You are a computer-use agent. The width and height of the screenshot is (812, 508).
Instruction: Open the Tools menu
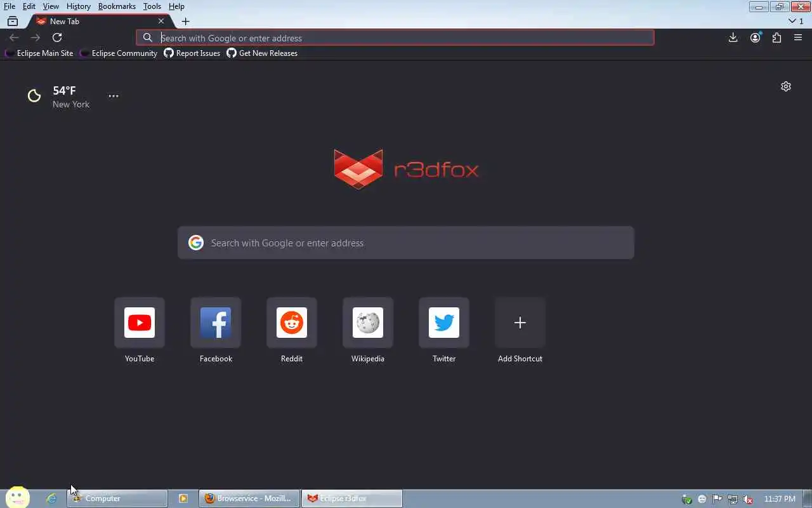[x=152, y=6]
